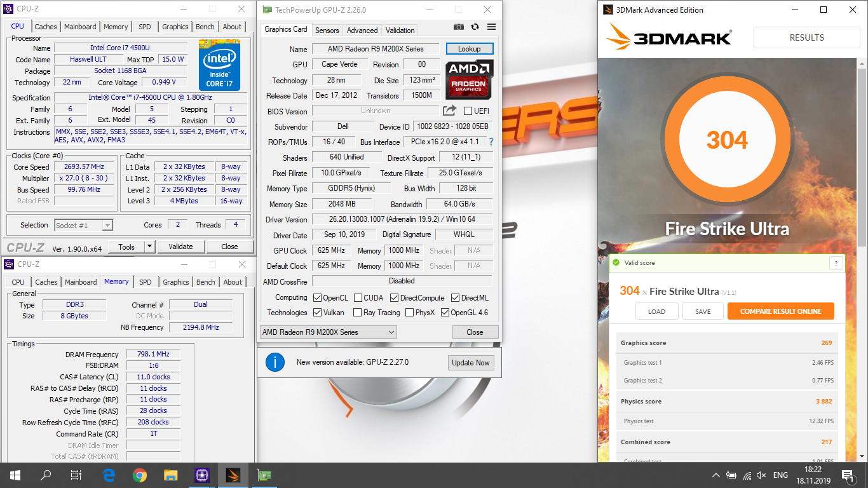This screenshot has width=868, height=488.
Task: Open the Socket #1 selection dropdown
Action: tap(84, 225)
